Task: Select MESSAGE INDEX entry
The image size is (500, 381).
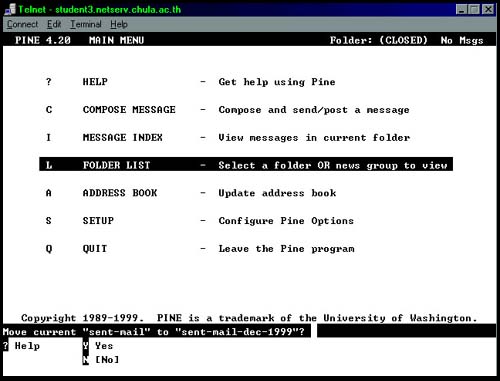Action: pos(122,137)
